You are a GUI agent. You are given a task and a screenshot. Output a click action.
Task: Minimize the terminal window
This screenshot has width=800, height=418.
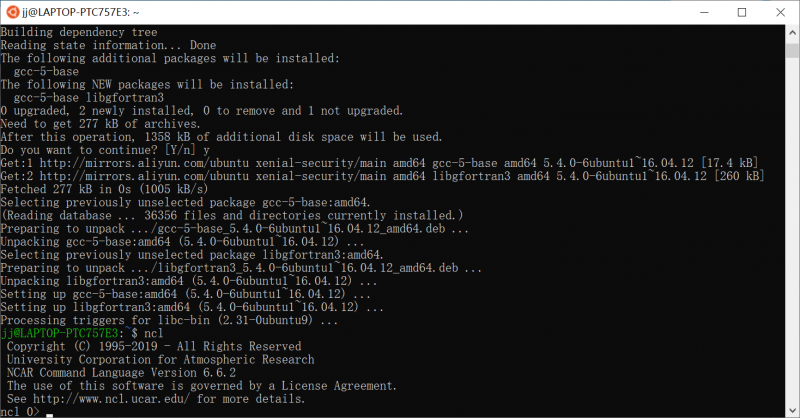point(695,12)
